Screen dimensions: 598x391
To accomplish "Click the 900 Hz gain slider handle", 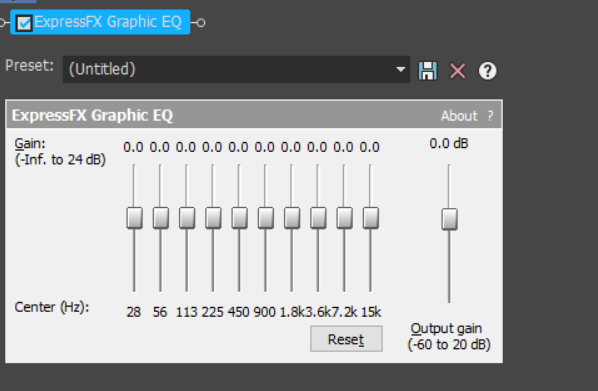I will coord(266,218).
